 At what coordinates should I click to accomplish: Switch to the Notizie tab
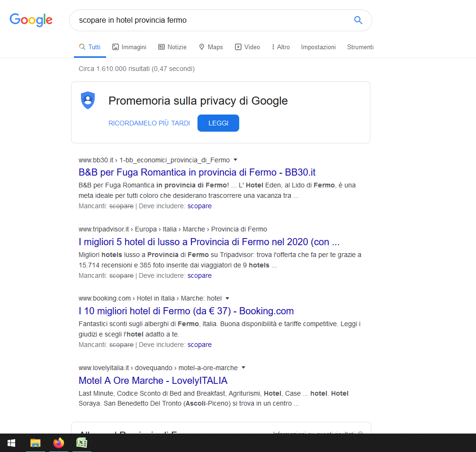click(172, 47)
